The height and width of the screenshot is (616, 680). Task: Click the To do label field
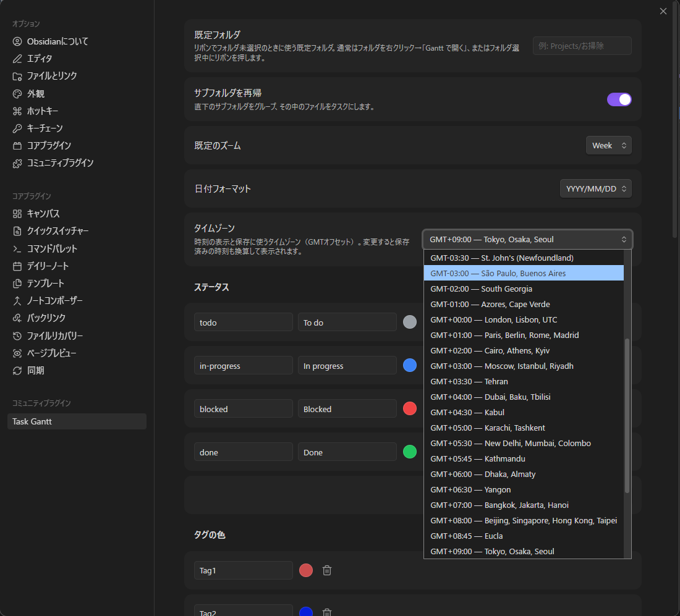(x=347, y=322)
